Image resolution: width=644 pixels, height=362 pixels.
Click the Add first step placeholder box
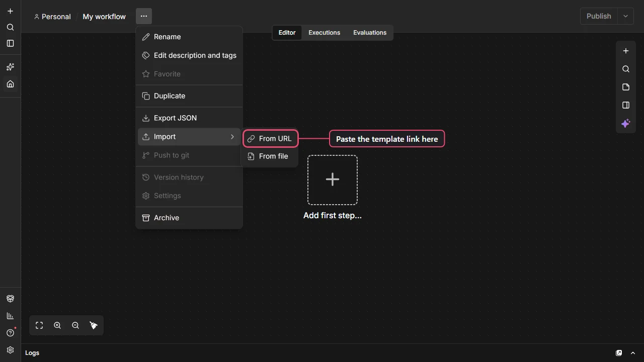coord(333,180)
